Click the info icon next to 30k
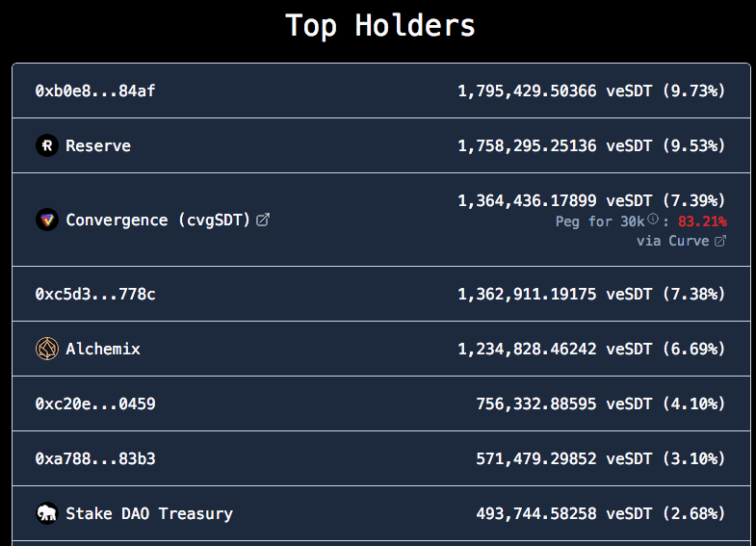756x546 pixels. coord(653,221)
